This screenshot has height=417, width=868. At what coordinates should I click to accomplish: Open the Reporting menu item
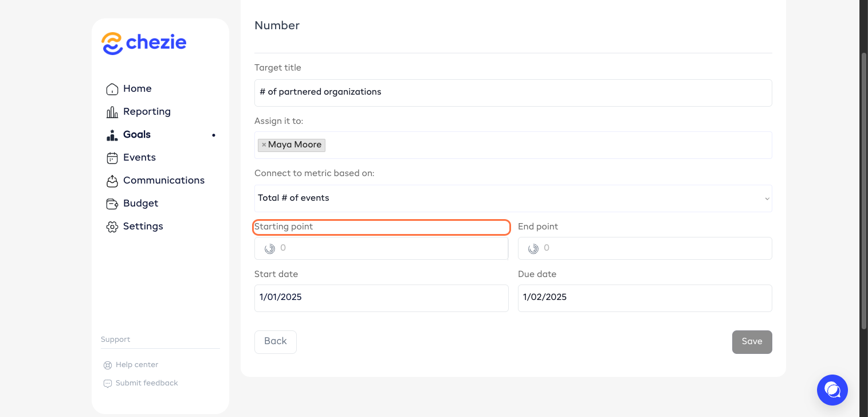coord(147,112)
